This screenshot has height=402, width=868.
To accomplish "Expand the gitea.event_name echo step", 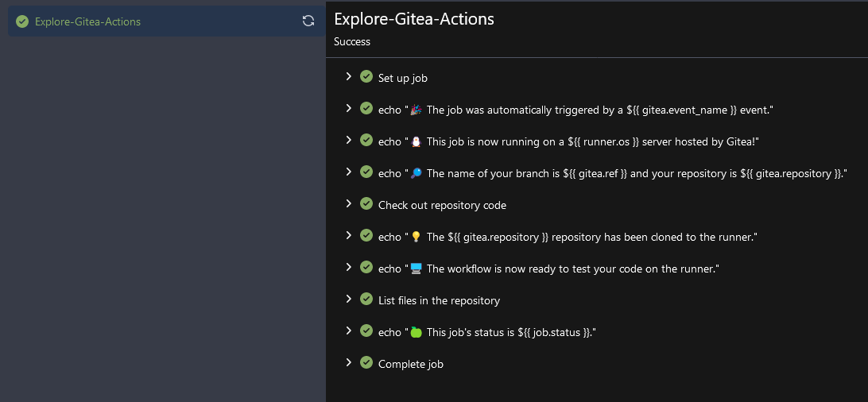I will pyautogui.click(x=348, y=108).
